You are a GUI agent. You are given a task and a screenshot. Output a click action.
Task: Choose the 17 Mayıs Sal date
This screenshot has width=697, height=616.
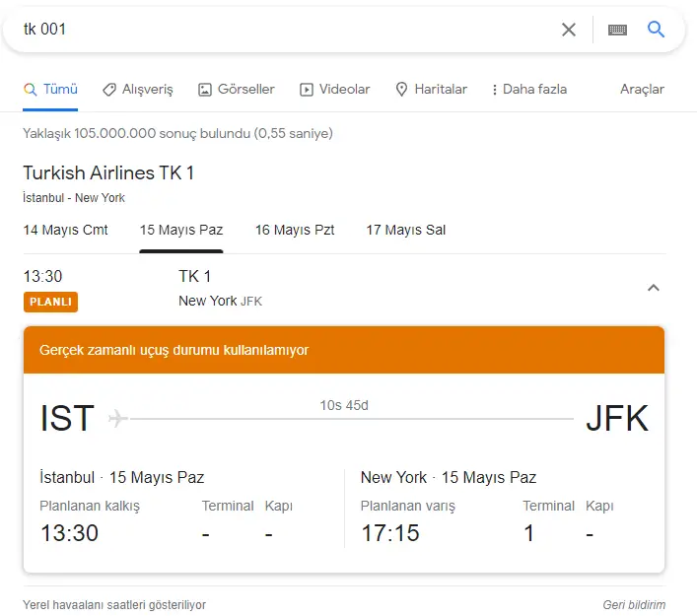pos(405,230)
